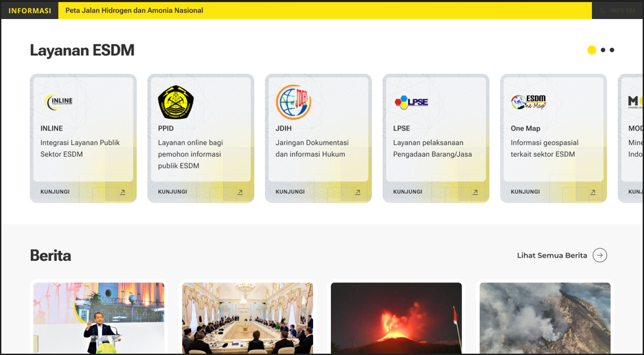
Task: Click the LPSE hexagon logo
Action: pos(411,102)
